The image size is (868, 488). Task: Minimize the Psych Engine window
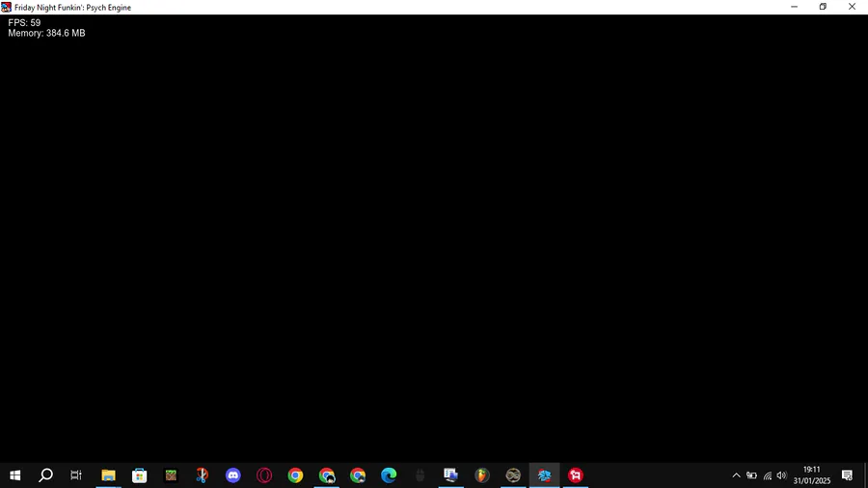pos(795,7)
